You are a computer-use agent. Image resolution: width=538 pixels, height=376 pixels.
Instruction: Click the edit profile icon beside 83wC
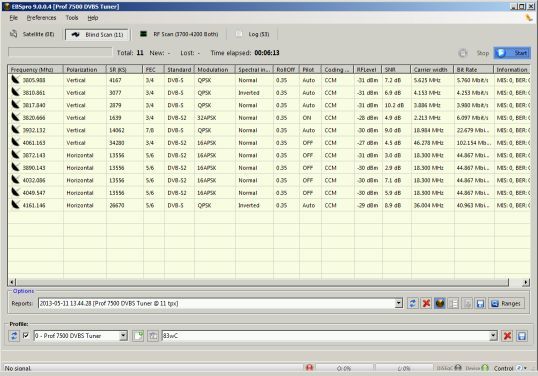(x=153, y=336)
